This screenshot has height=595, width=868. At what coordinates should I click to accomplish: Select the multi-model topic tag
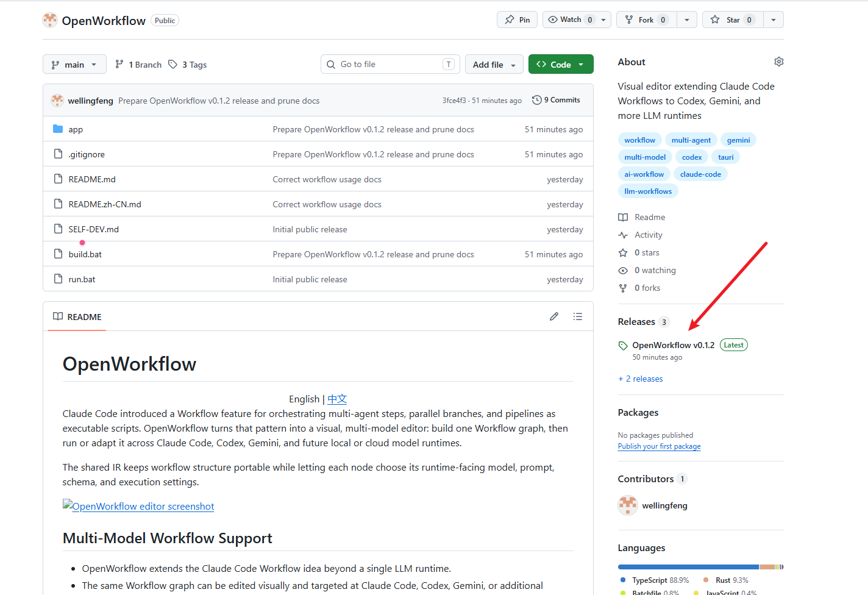[x=645, y=157]
